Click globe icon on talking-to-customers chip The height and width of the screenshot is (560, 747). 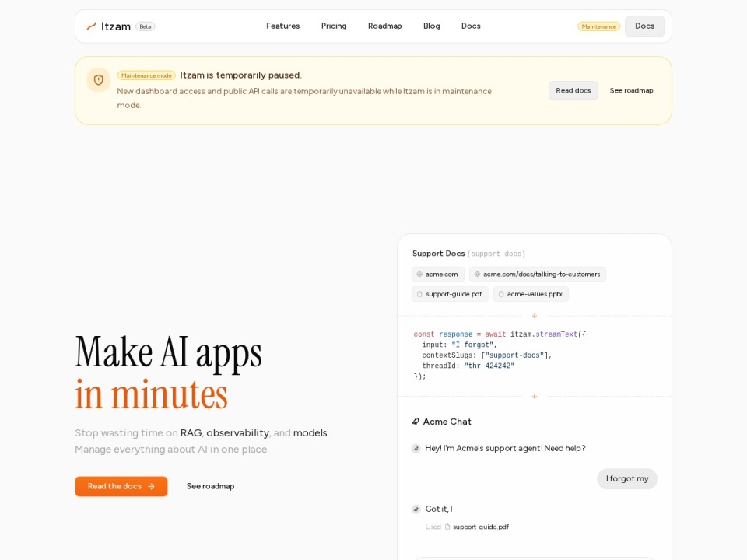[477, 275]
